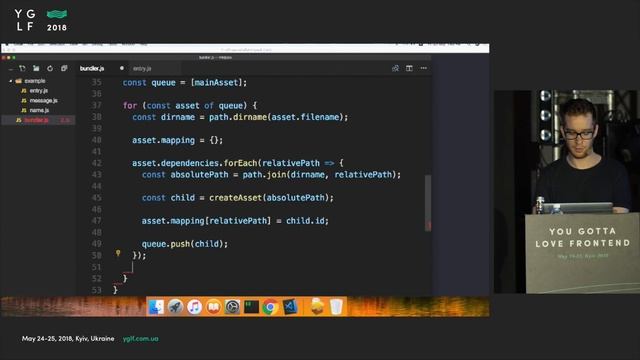Open iBooks from the dock
The height and width of the screenshot is (360, 640).
point(213,307)
